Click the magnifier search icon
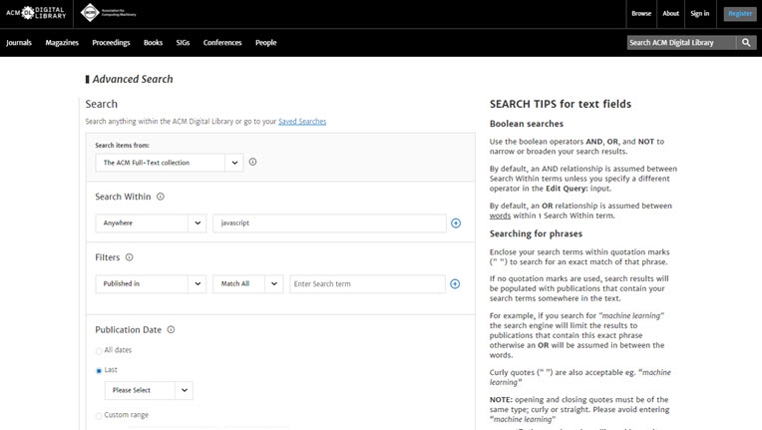The width and height of the screenshot is (762, 430). pyautogui.click(x=746, y=43)
